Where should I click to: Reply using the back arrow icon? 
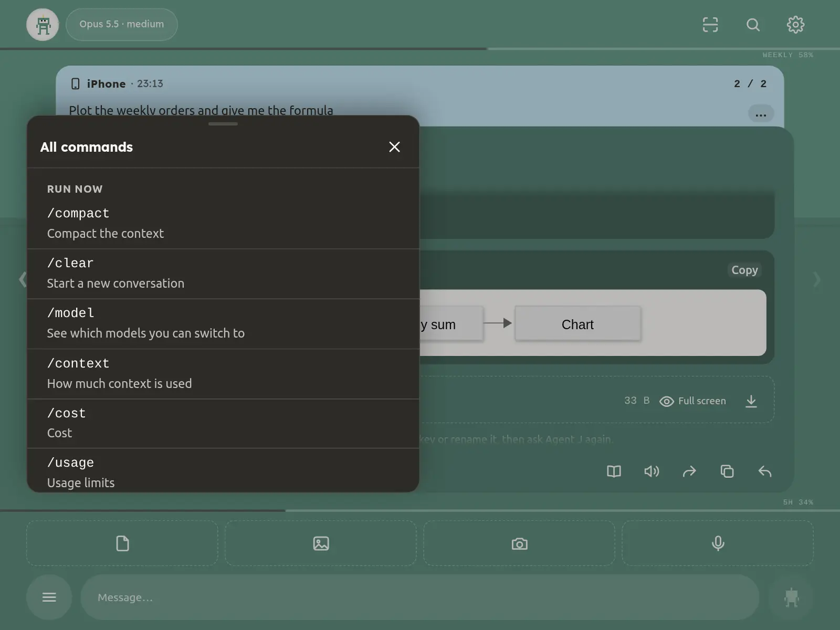[765, 471]
